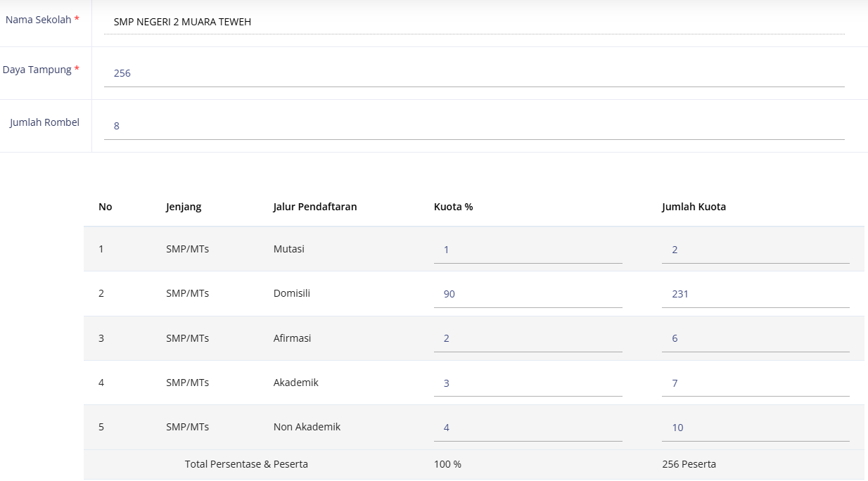Image resolution: width=868 pixels, height=481 pixels.
Task: Click the Jalur Pendaftaran column header
Action: tap(314, 207)
